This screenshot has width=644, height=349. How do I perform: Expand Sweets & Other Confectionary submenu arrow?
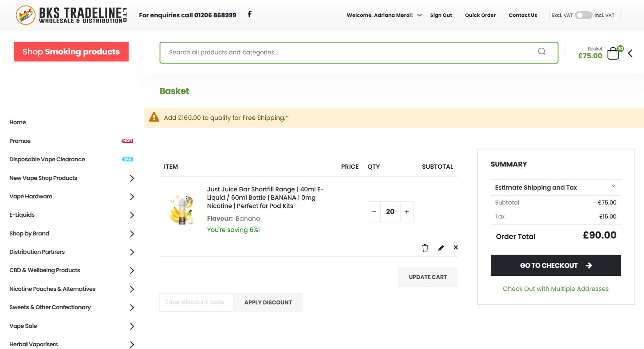point(132,307)
